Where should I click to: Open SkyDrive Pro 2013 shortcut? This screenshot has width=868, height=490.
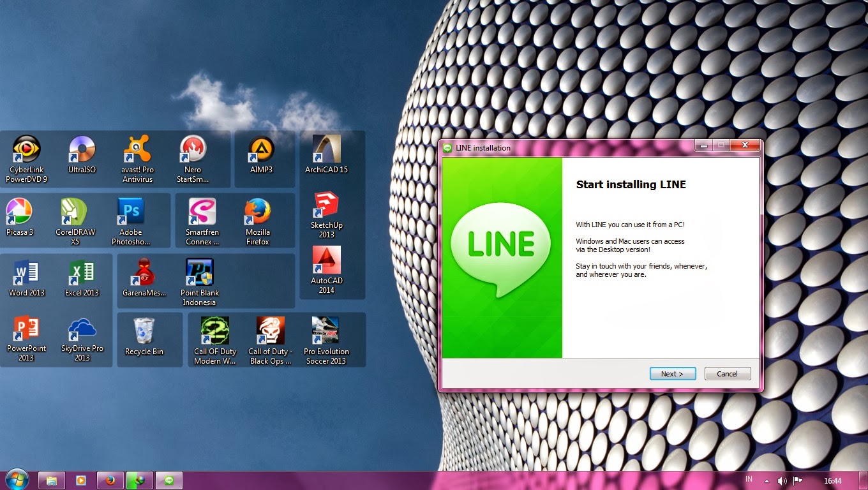[x=82, y=339]
